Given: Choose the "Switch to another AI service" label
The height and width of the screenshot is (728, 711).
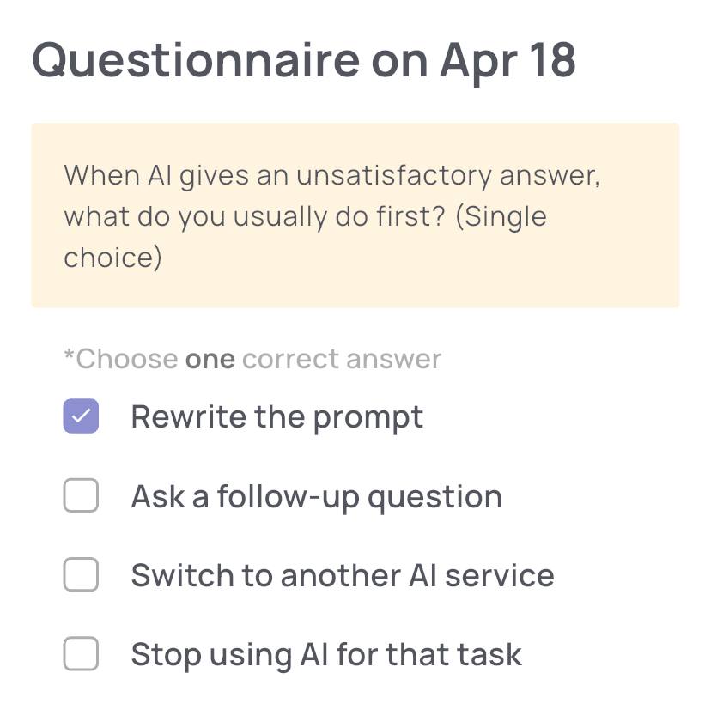Looking at the screenshot, I should [x=342, y=575].
